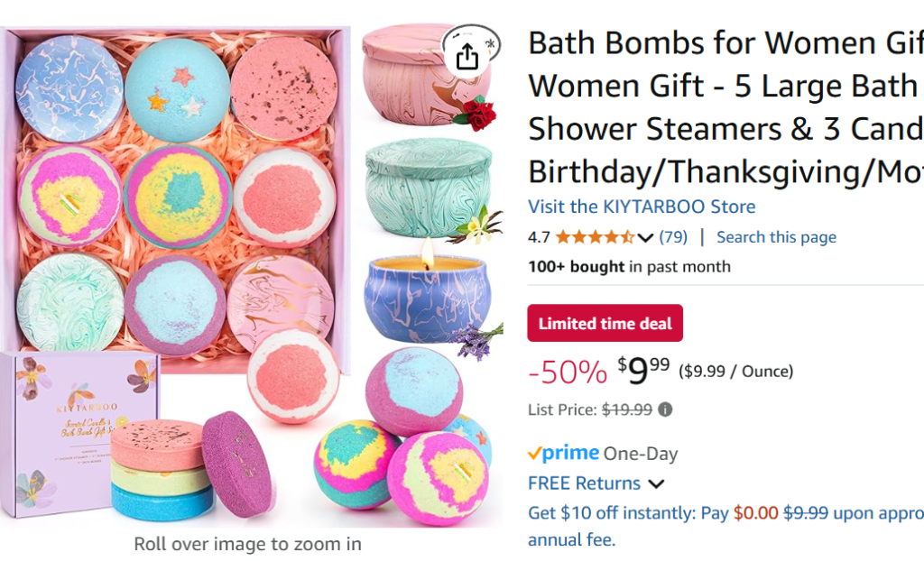This screenshot has width=924, height=561.
Task: Click the Roll over image to zoom caption
Action: pos(247,544)
